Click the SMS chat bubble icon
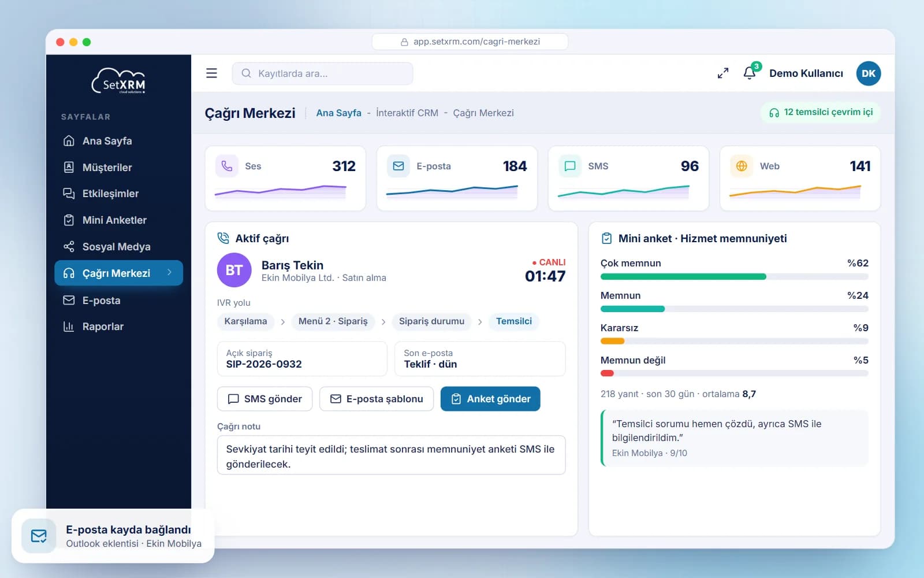The image size is (924, 578). [x=570, y=166]
